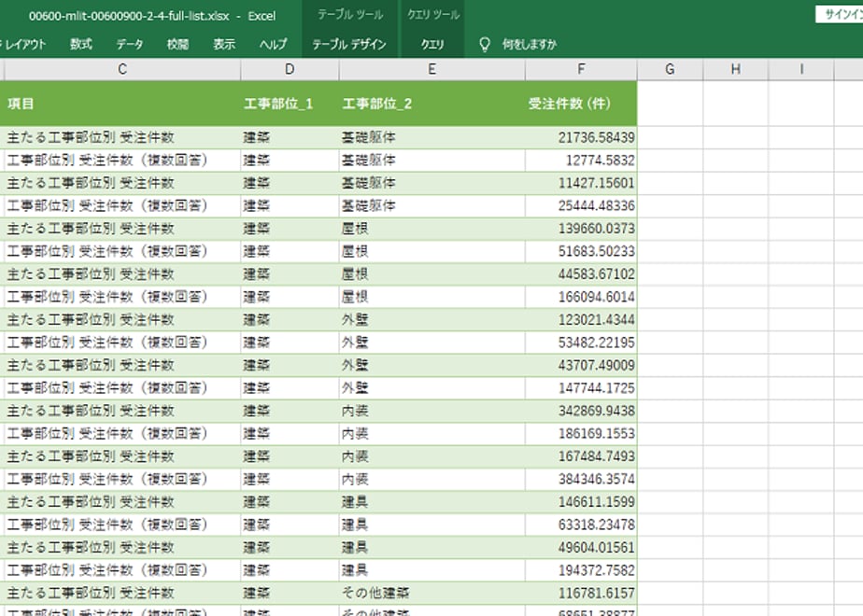Select cell with value 147744.1725
863x616 pixels.
(x=581, y=388)
